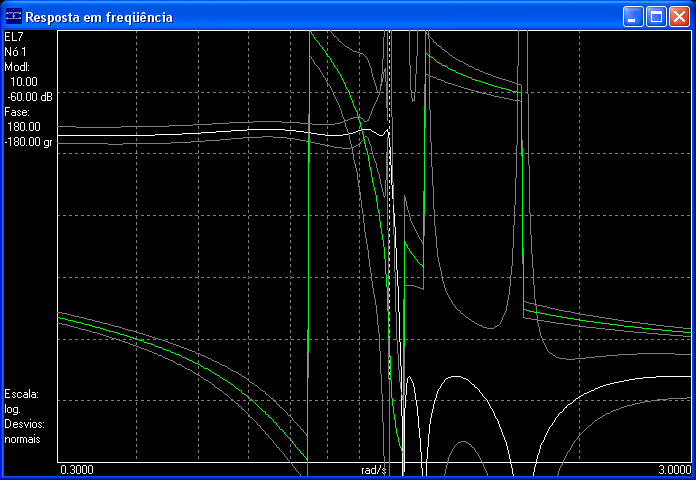Click the 'Escala:' label
This screenshot has width=696, height=480.
pyautogui.click(x=22, y=394)
